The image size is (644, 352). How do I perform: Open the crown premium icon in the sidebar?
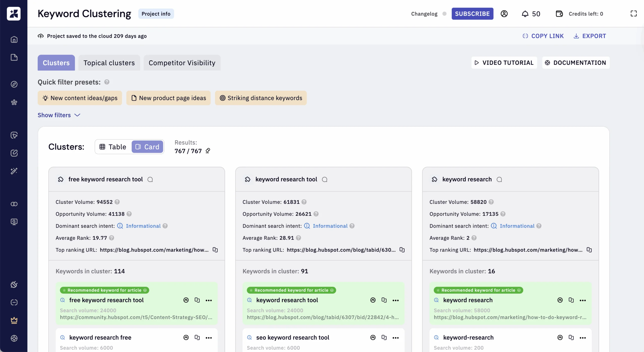point(14,320)
